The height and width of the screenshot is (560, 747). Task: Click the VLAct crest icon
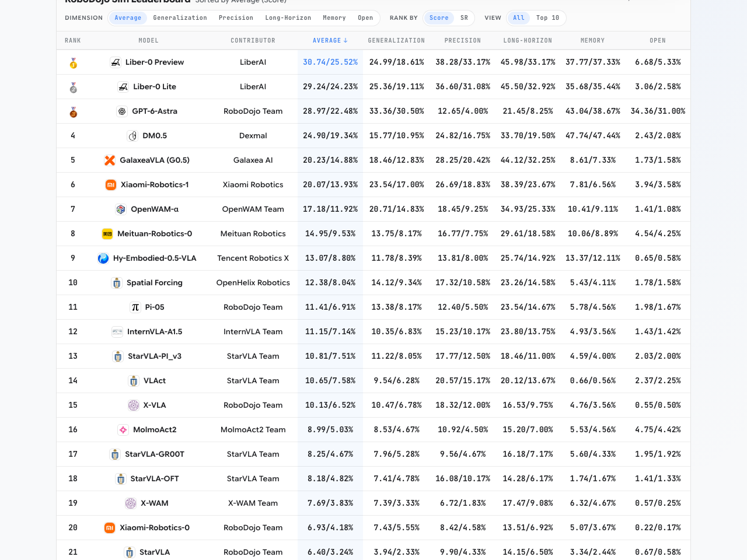point(134,381)
